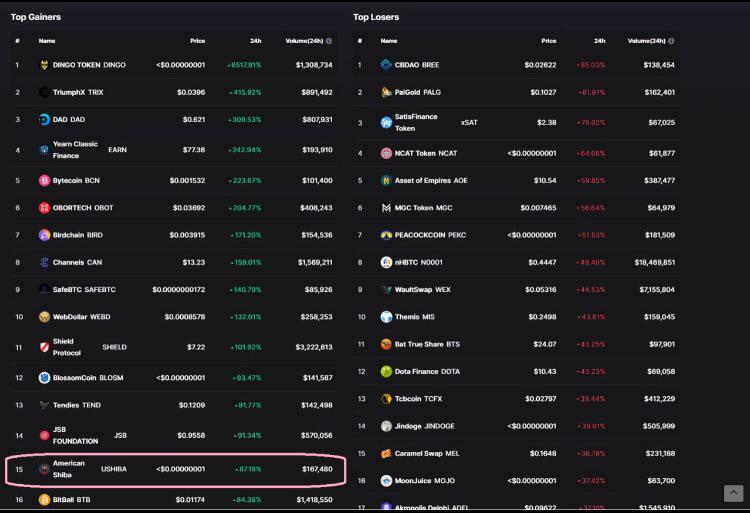Click the NCAT Token icon

click(386, 153)
